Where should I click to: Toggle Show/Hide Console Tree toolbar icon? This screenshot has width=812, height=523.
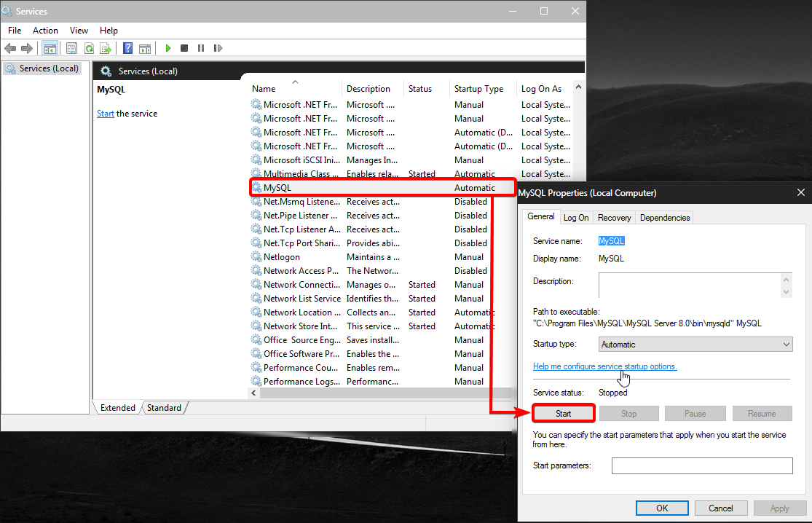click(50, 48)
